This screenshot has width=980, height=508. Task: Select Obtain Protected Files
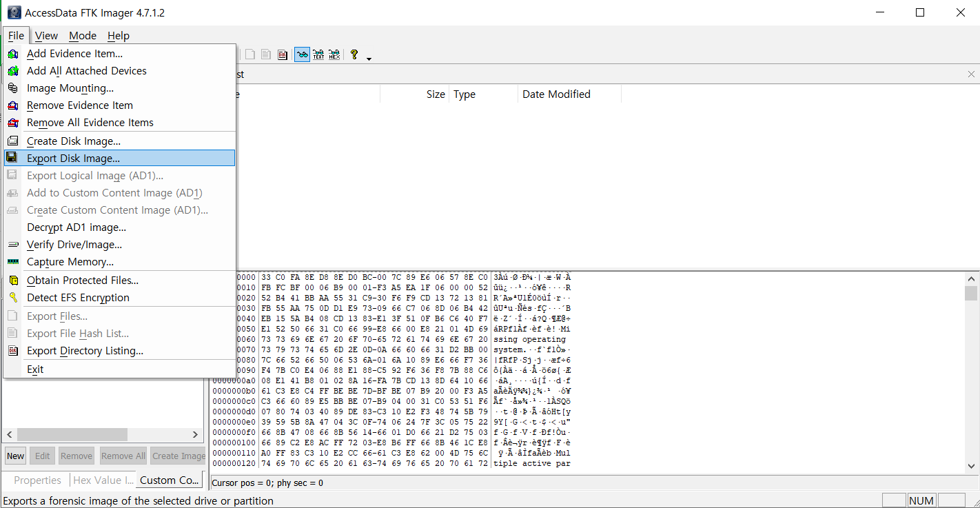click(120, 280)
